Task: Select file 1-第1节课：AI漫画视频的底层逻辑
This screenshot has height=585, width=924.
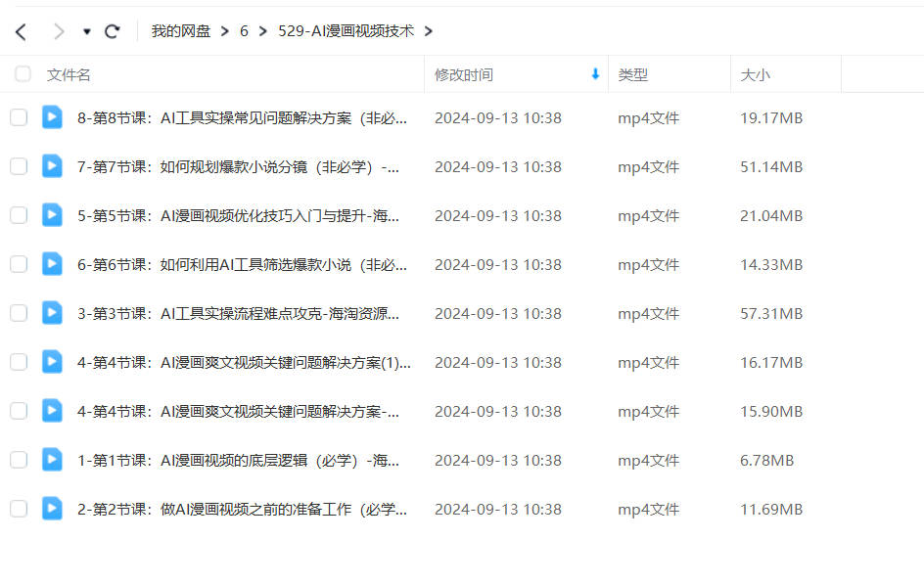Action: [x=238, y=460]
